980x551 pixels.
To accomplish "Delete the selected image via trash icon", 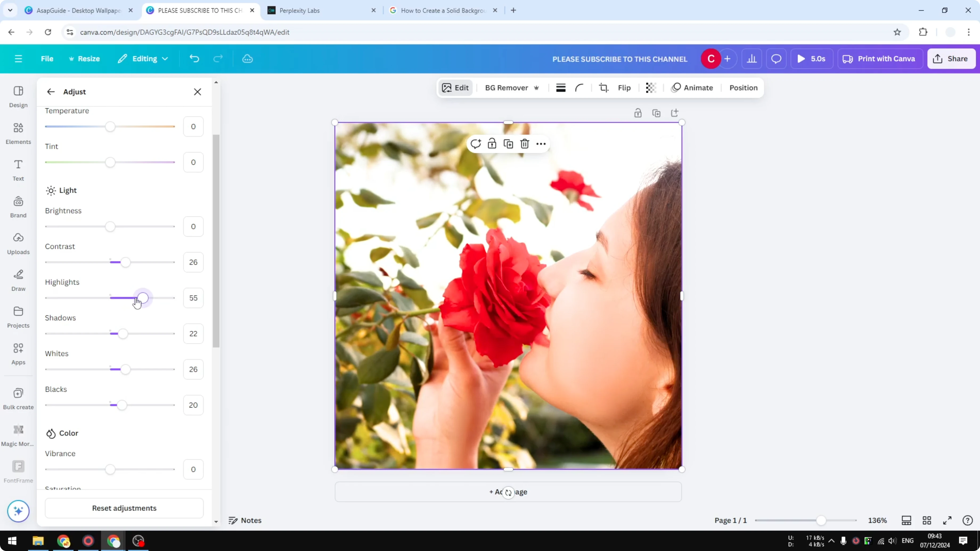I will [x=524, y=144].
